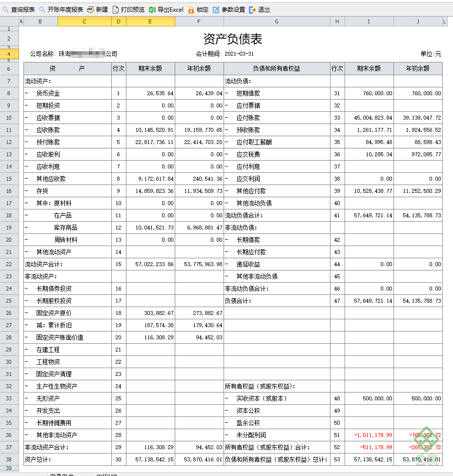The height and width of the screenshot is (476, 453).
Task: Click the 资产负债表 title
Action: pyautogui.click(x=233, y=39)
